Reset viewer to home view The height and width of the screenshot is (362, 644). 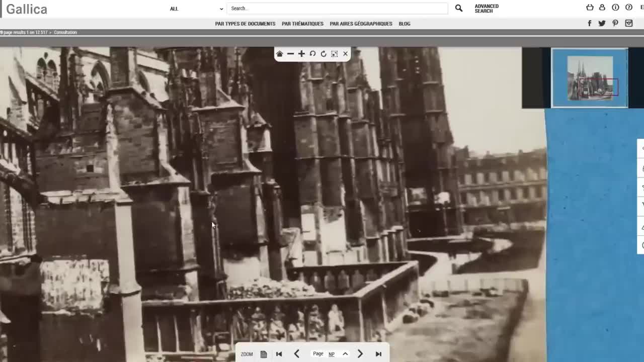pyautogui.click(x=279, y=54)
